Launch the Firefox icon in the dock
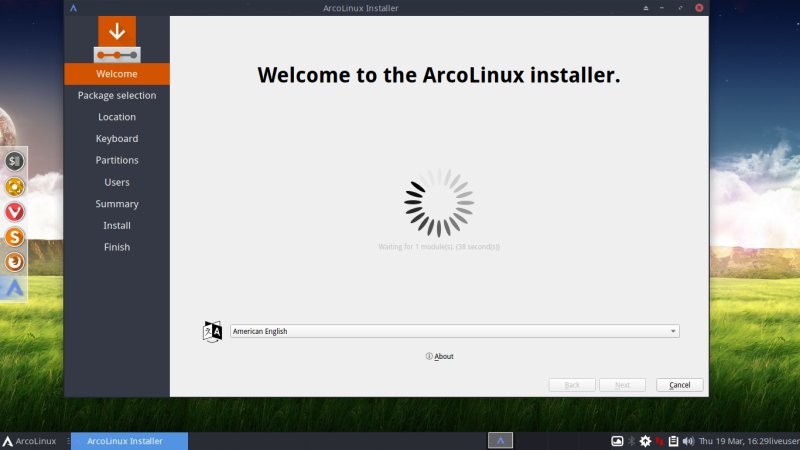 coord(14,262)
